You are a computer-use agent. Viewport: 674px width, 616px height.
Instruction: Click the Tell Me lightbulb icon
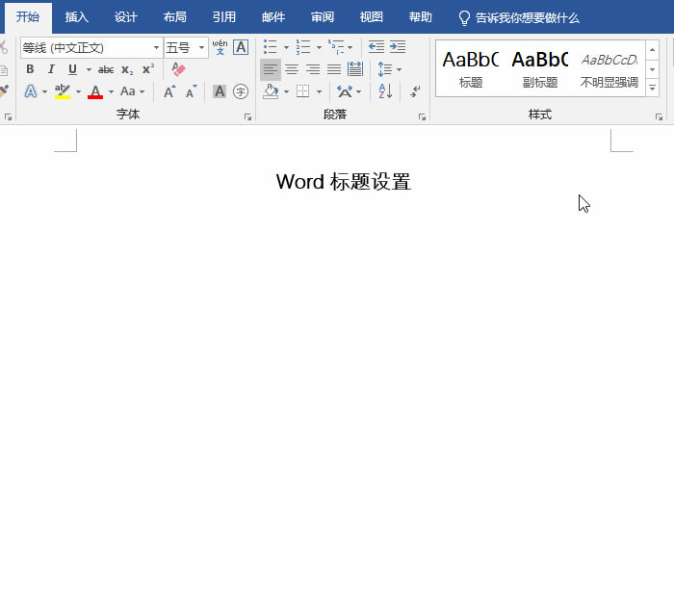coord(464,18)
